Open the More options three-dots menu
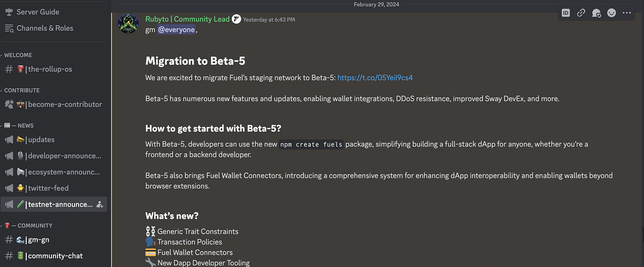This screenshot has height=267, width=644. (x=627, y=13)
